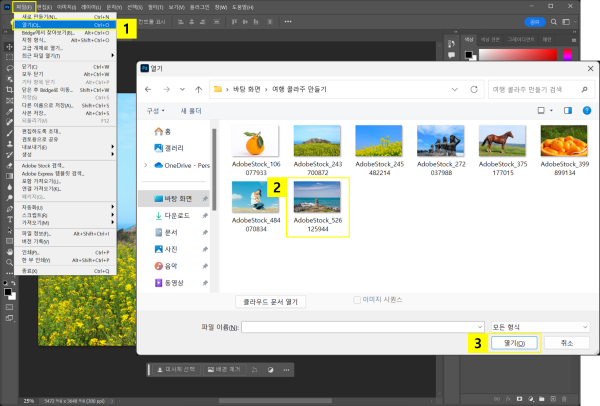Open the help icon in Open dialog
This screenshot has height=406, width=600.
[x=587, y=111]
